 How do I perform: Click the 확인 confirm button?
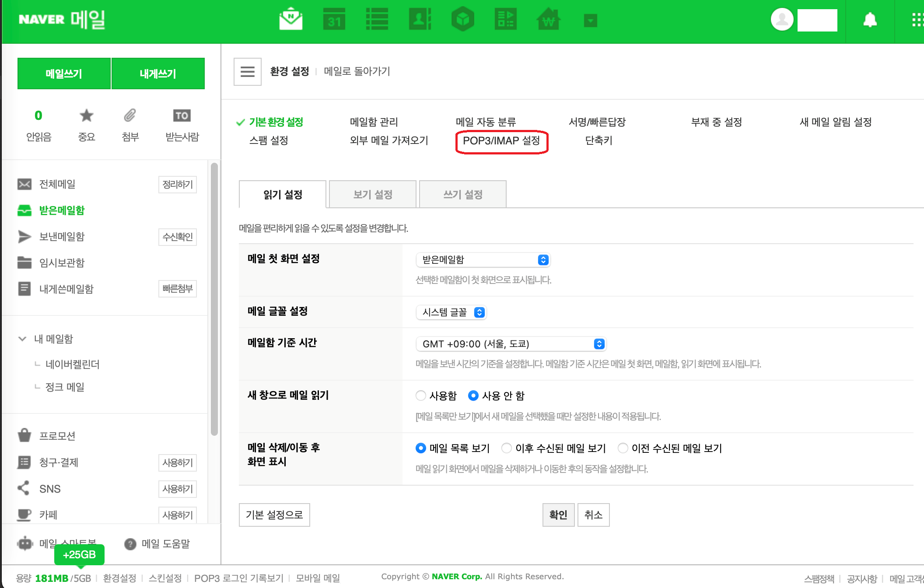pyautogui.click(x=558, y=515)
